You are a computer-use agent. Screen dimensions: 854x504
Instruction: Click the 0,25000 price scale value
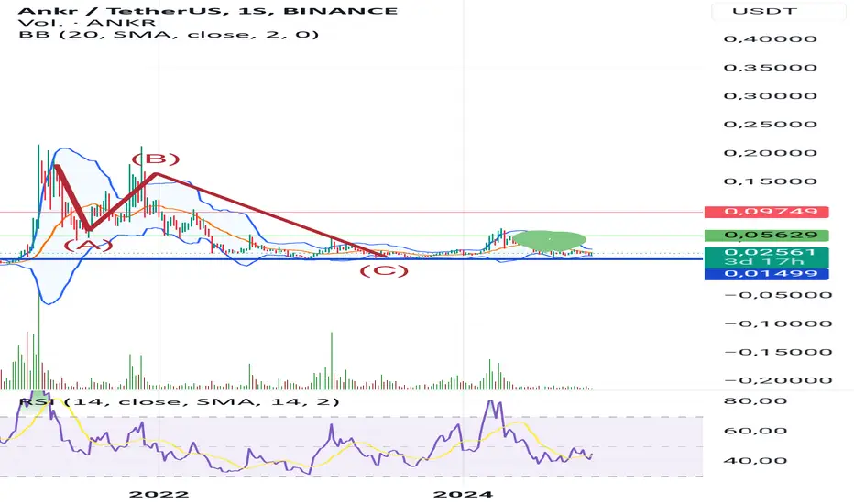pos(770,125)
